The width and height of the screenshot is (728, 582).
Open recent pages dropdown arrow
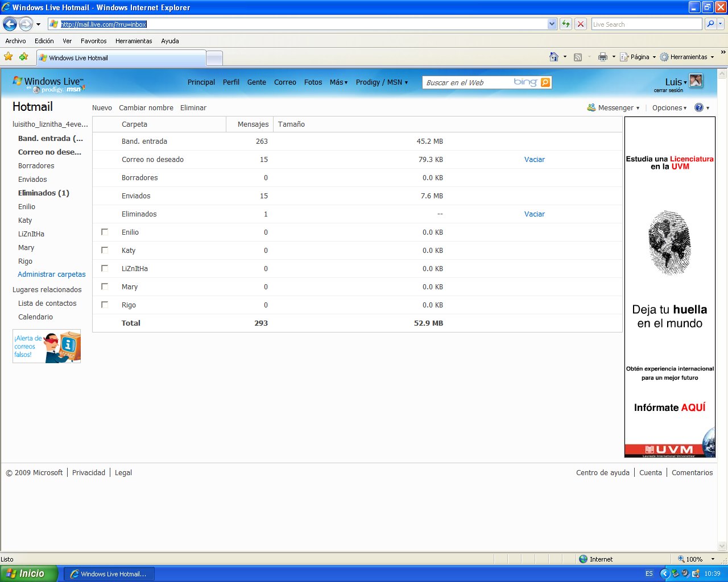38,24
